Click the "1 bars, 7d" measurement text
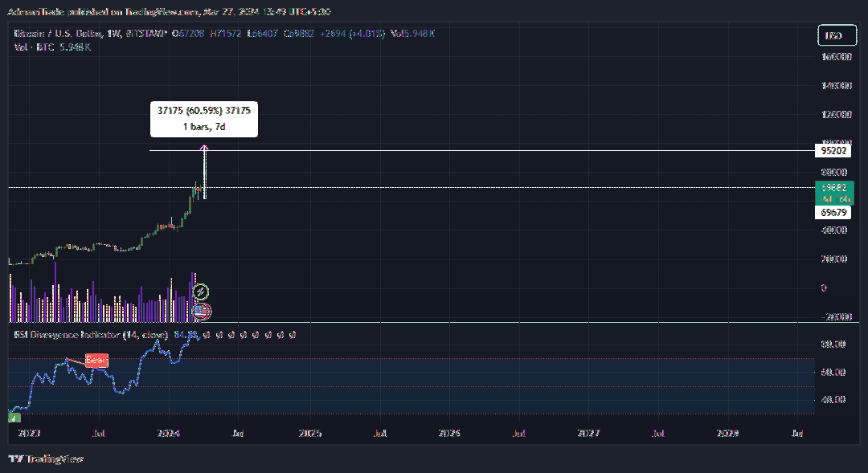This screenshot has width=868, height=473. pos(203,127)
